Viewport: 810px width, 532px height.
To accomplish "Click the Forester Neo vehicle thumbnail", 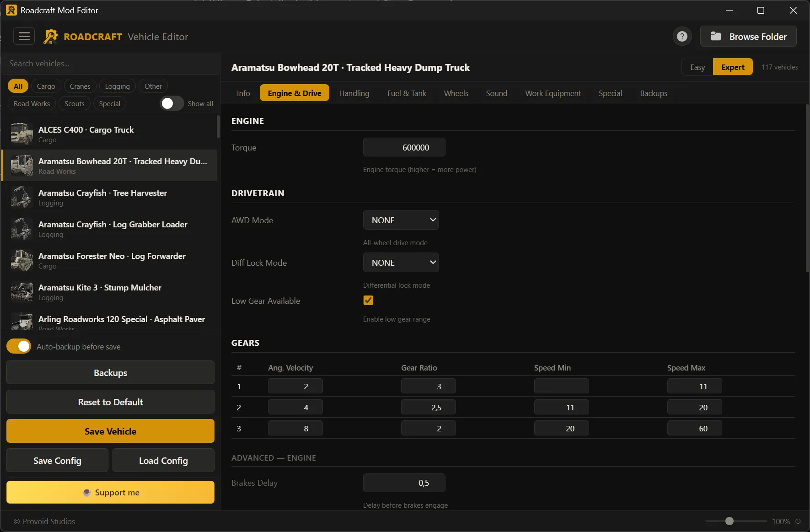I will click(21, 260).
